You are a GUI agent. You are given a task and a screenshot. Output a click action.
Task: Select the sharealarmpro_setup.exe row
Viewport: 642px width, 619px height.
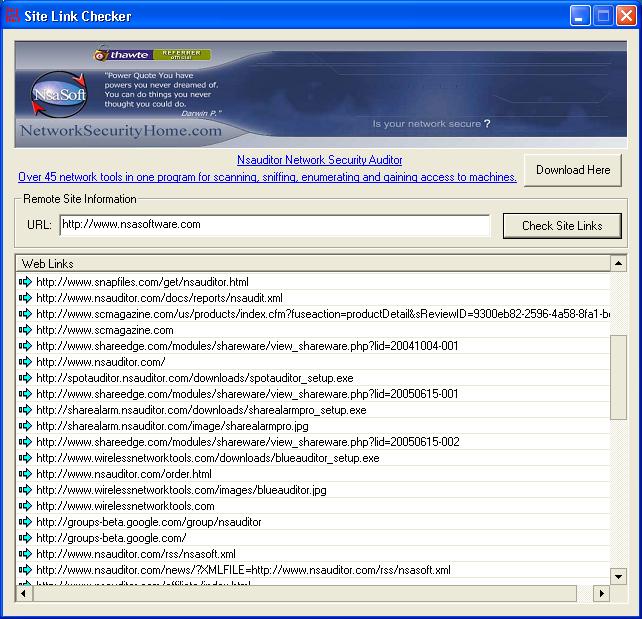tap(313, 409)
